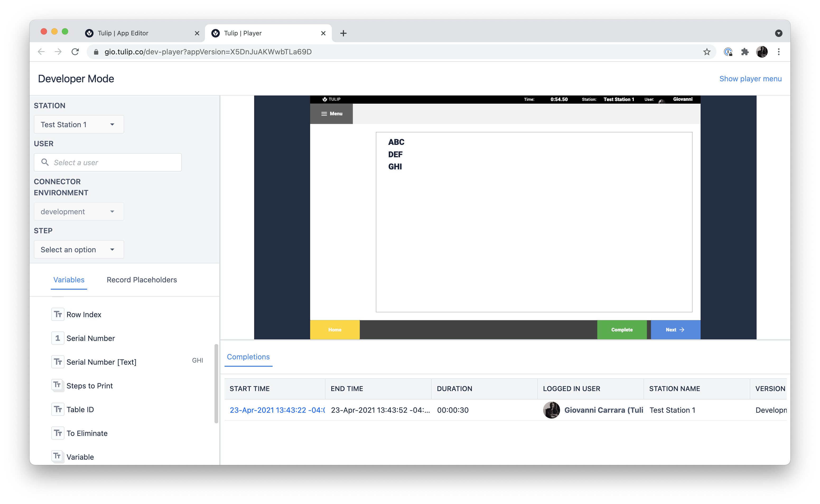This screenshot has height=504, width=820.
Task: Open Chrome three-dot menu
Action: point(779,52)
